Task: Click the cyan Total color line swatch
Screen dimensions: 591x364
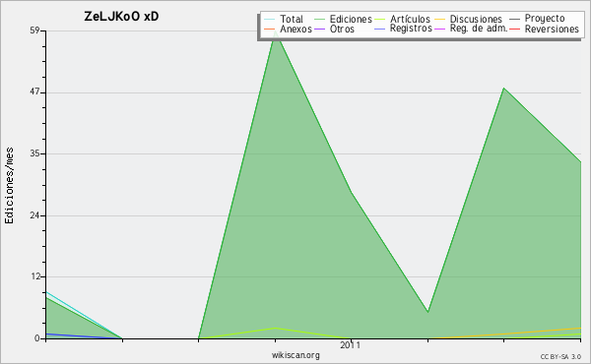Action: (270, 20)
